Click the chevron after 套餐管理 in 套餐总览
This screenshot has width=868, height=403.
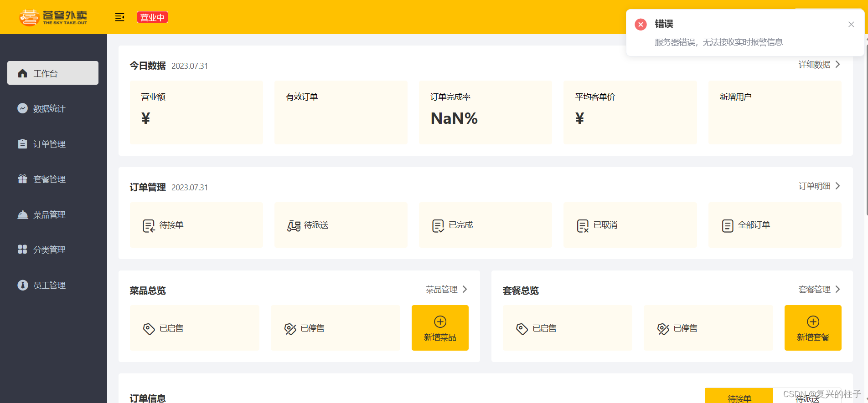837,290
